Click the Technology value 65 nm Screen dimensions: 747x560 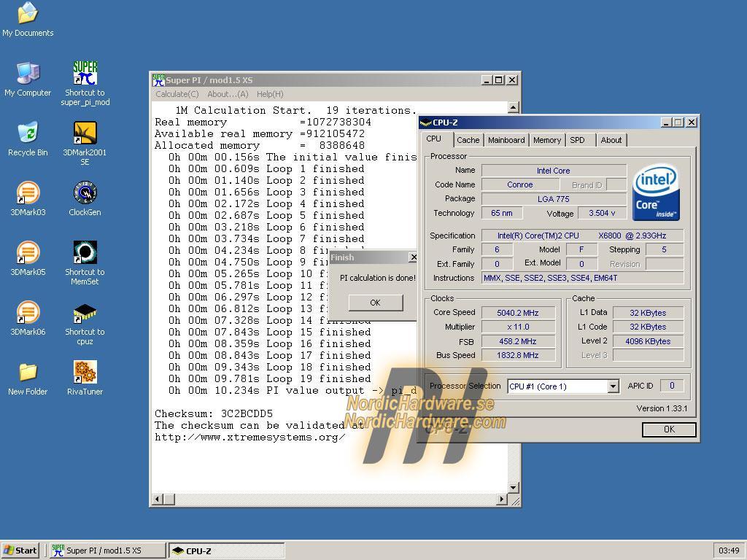(502, 213)
